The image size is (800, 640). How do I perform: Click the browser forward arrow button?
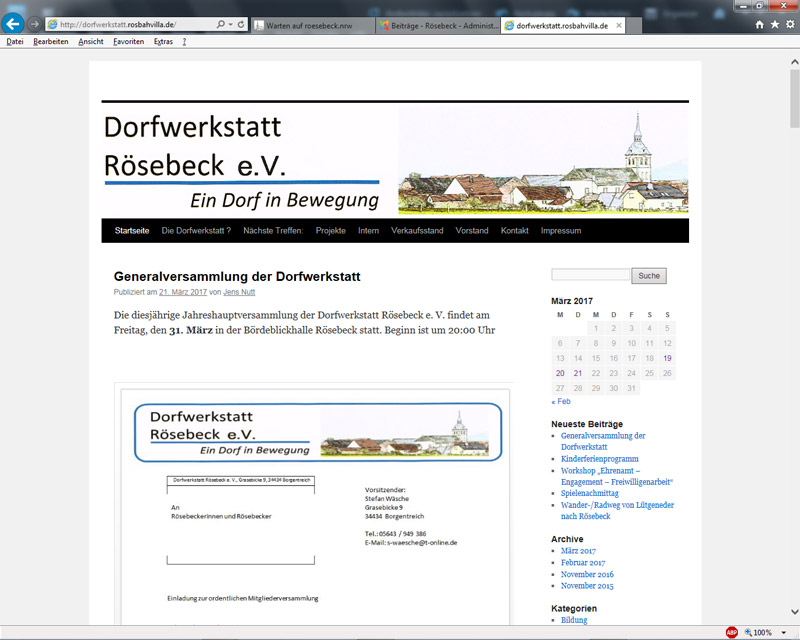pos(36,23)
